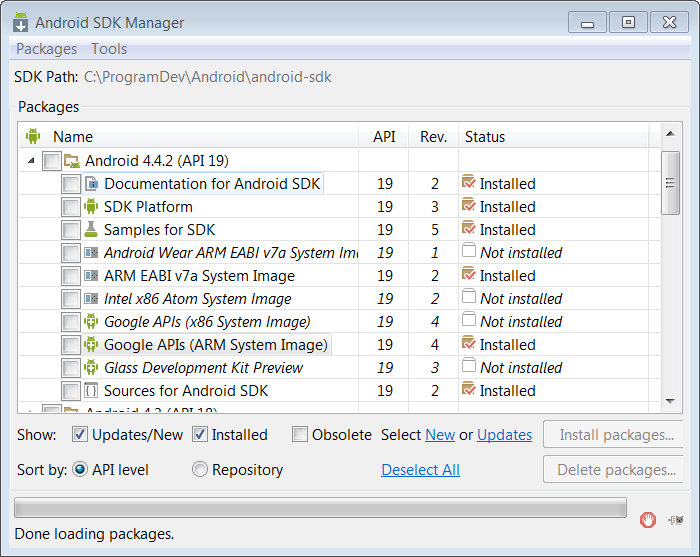Click the Documentation for Android SDK icon

(x=92, y=184)
